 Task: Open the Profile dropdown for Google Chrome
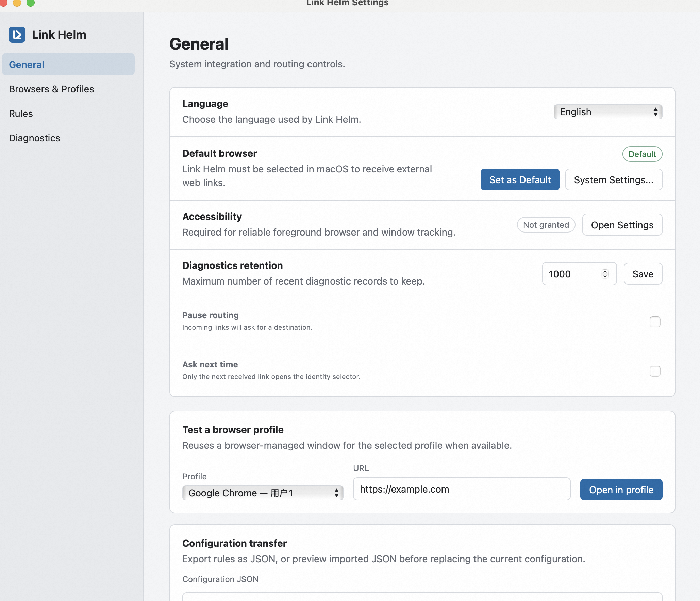(263, 493)
